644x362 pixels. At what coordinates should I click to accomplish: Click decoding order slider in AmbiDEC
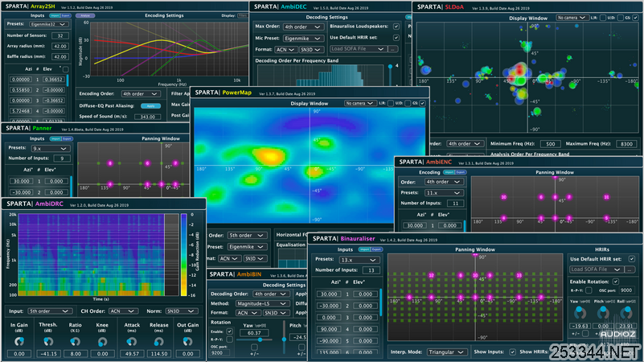[390, 74]
